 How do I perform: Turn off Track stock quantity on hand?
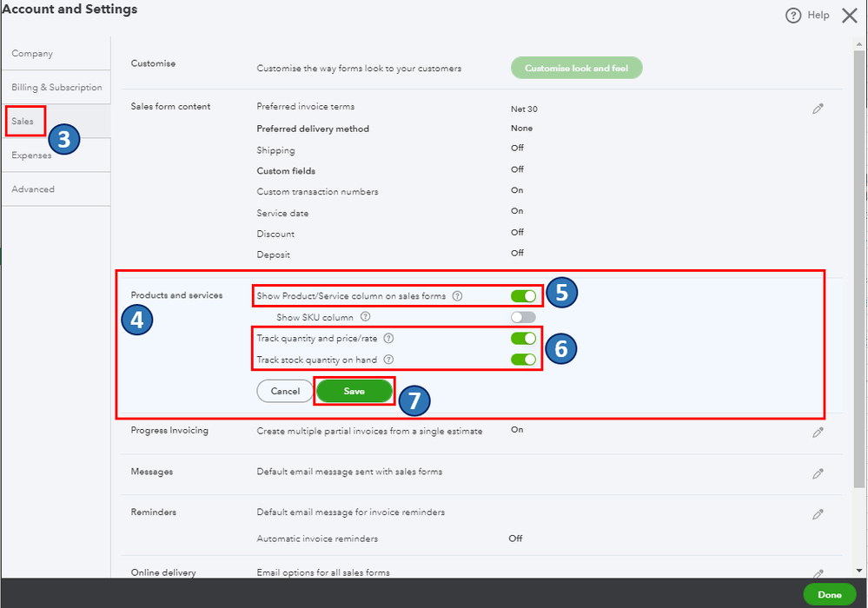click(x=523, y=360)
